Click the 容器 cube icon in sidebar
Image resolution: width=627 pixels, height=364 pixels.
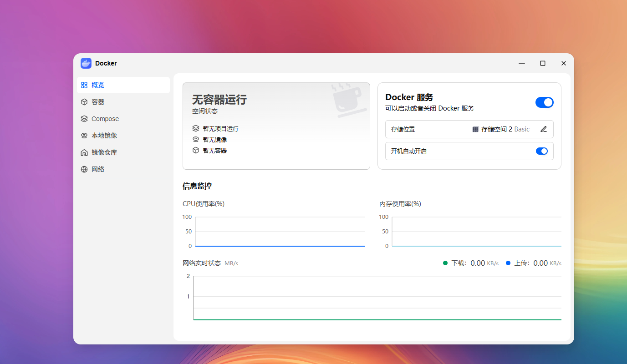coord(84,102)
